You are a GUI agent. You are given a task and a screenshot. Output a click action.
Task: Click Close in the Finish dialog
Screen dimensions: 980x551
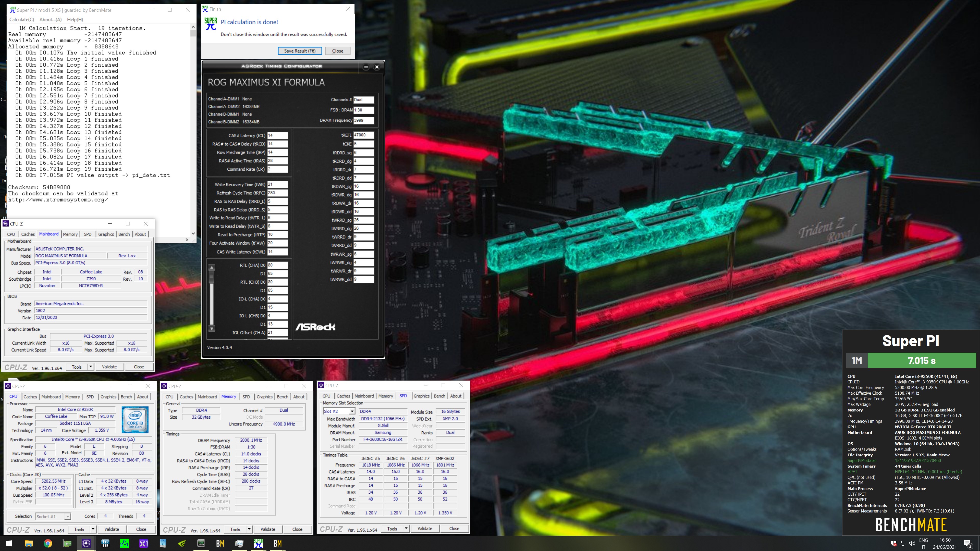coord(337,51)
